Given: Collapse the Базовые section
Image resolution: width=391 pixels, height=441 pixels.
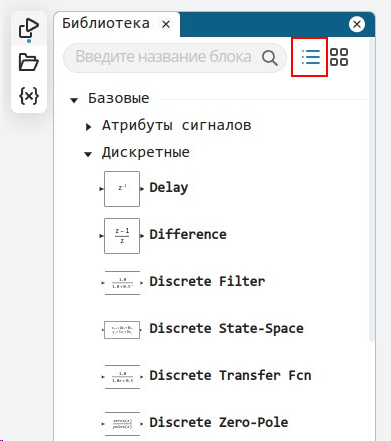Looking at the screenshot, I should tap(74, 100).
